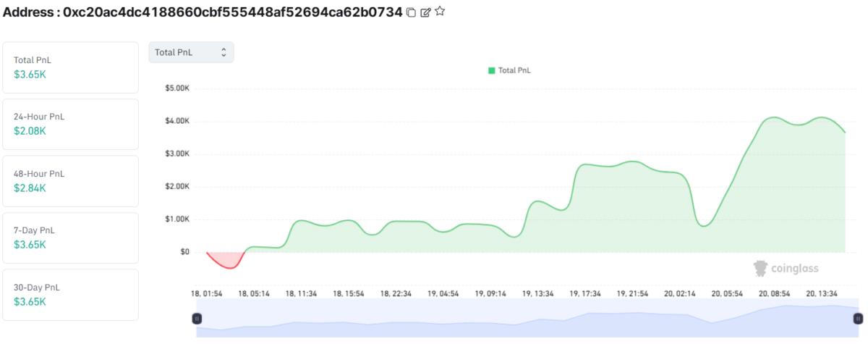
Task: Click the 20, 05:54 time label
Action: [728, 293]
